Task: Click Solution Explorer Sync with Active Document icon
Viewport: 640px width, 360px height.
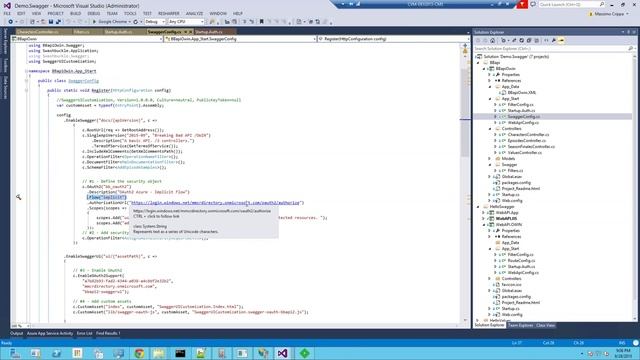Action: pyautogui.click(x=514, y=40)
